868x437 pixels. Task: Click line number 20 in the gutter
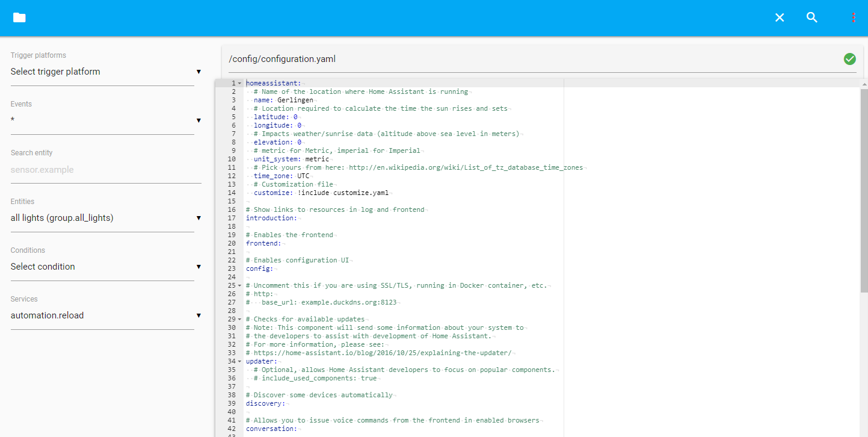[232, 243]
